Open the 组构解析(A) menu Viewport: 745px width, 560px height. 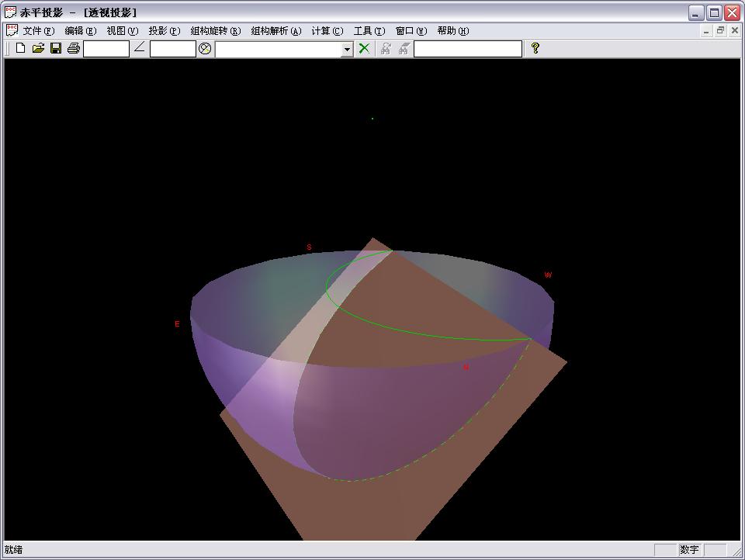(x=275, y=31)
